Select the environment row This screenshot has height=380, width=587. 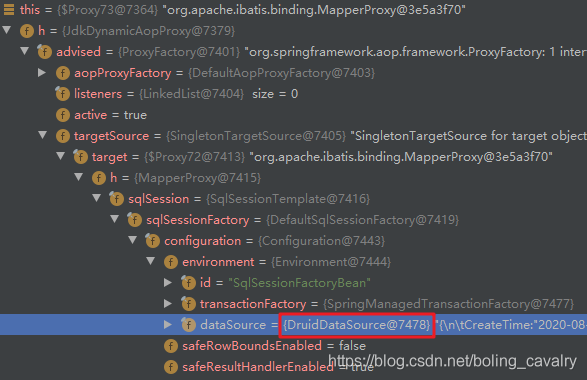(294, 261)
